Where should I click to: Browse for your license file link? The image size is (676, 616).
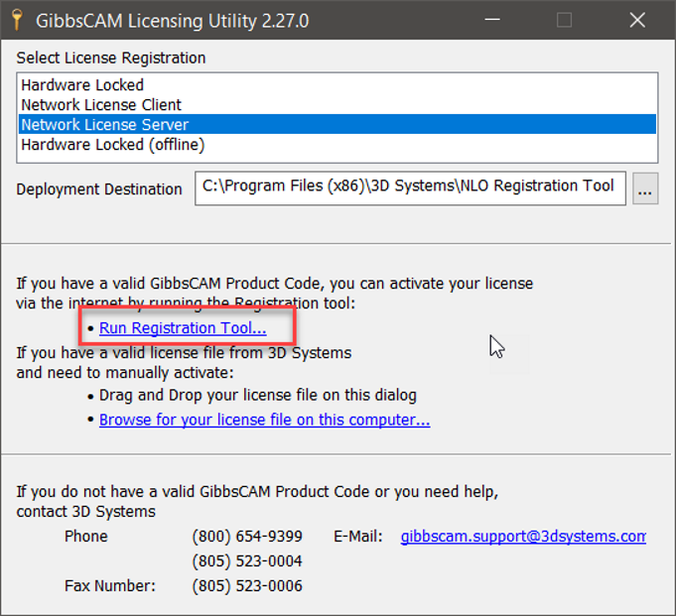click(264, 420)
